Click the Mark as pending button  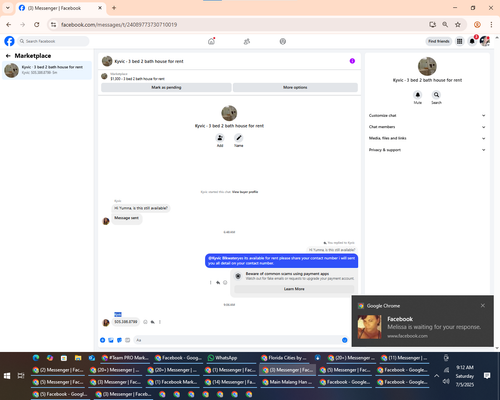click(x=166, y=87)
